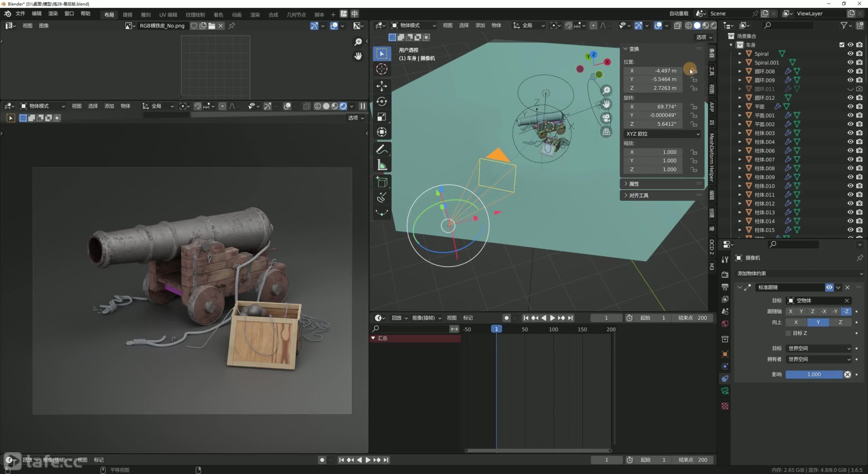868x474 pixels.
Task: Switch to 几何节点 workspace tab
Action: (296, 15)
